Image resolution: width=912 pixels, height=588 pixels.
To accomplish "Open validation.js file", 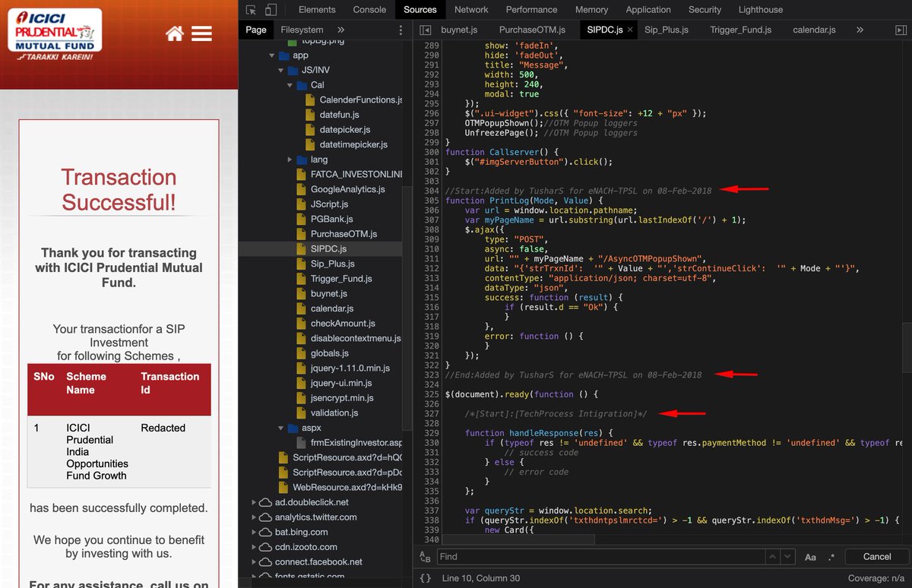I will pyautogui.click(x=334, y=413).
